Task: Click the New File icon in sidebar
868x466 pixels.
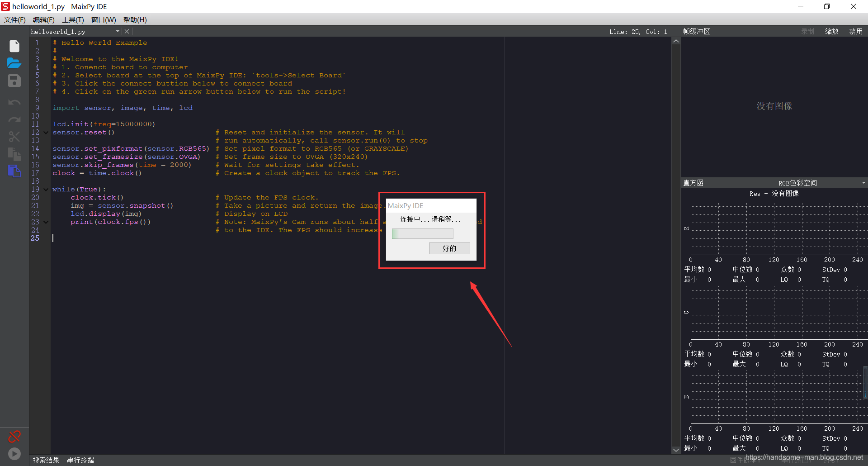Action: click(14, 46)
